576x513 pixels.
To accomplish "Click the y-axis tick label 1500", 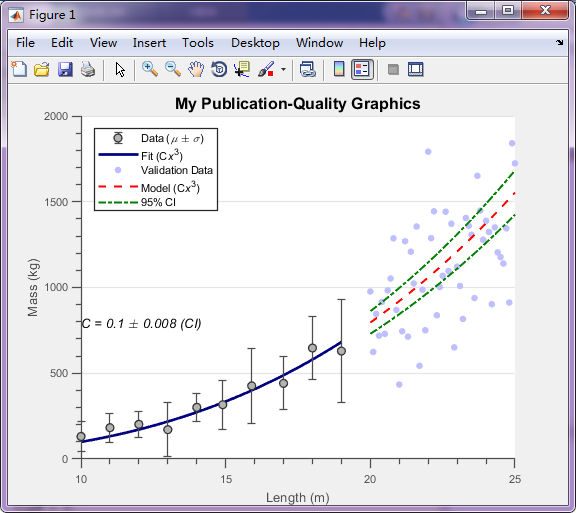I will [x=56, y=202].
